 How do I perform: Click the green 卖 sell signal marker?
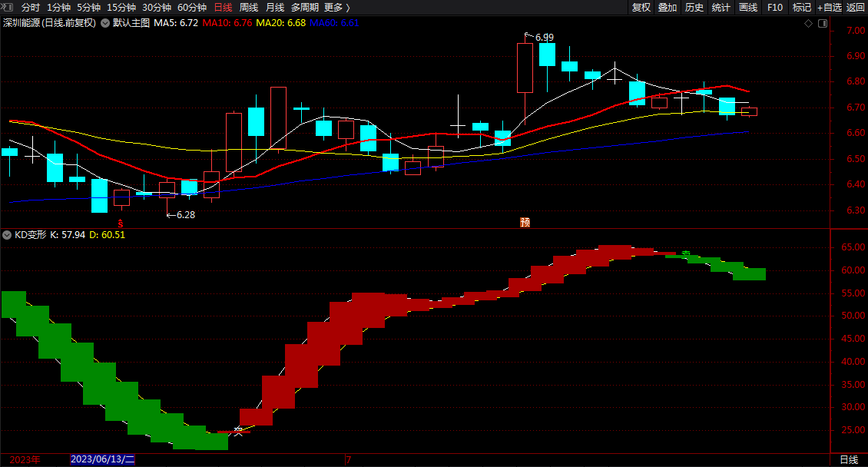[686, 254]
